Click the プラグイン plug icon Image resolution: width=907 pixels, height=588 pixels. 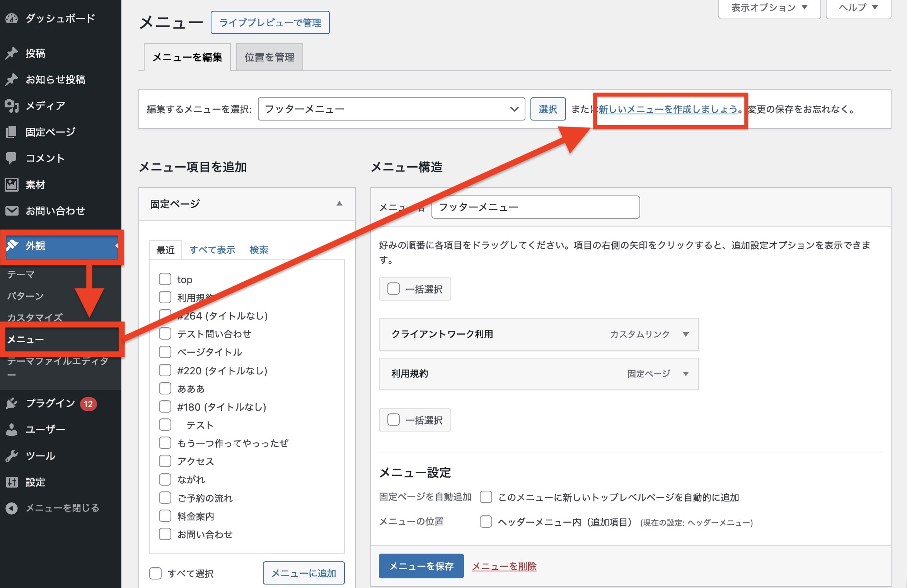tap(12, 403)
